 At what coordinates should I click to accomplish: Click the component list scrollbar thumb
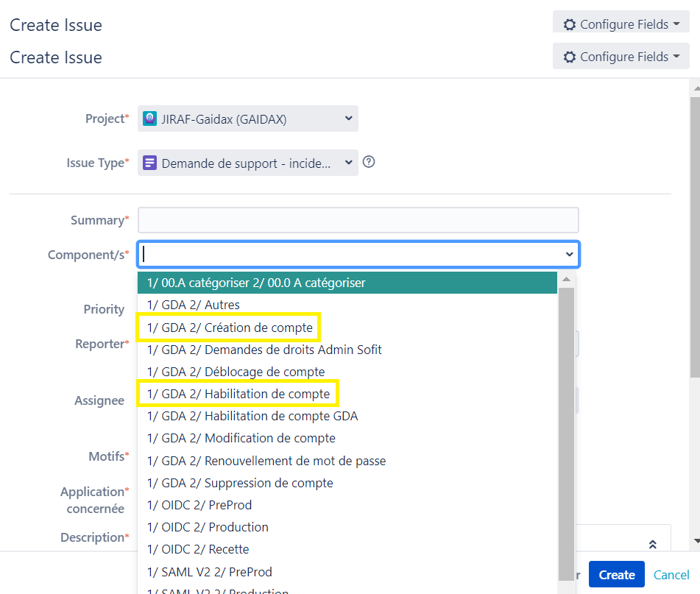coord(566,434)
